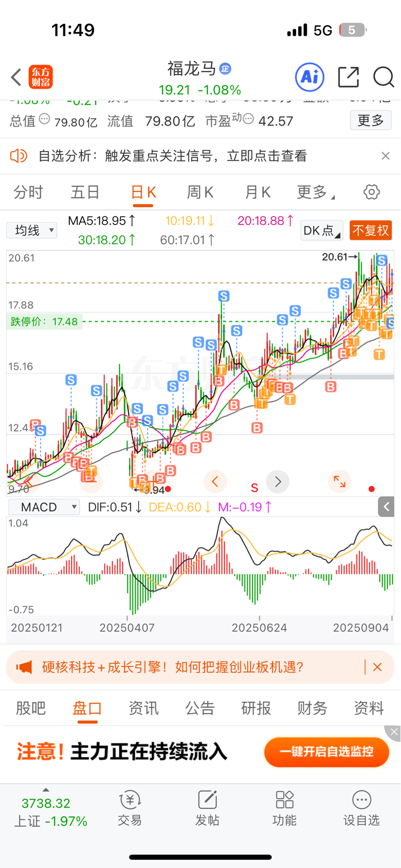401x868 pixels.
Task: Click the MA5:18.95 value
Action: point(102,221)
